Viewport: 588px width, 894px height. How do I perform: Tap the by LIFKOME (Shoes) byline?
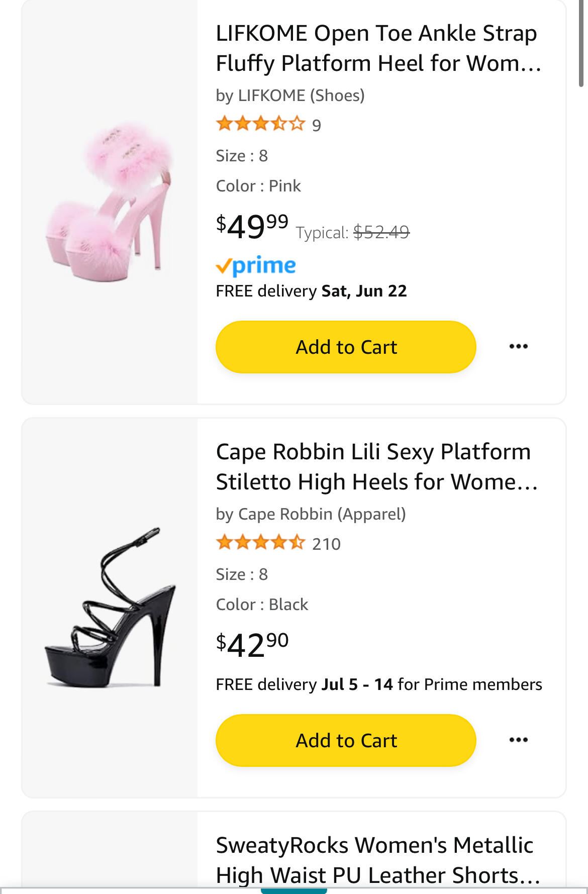point(290,95)
